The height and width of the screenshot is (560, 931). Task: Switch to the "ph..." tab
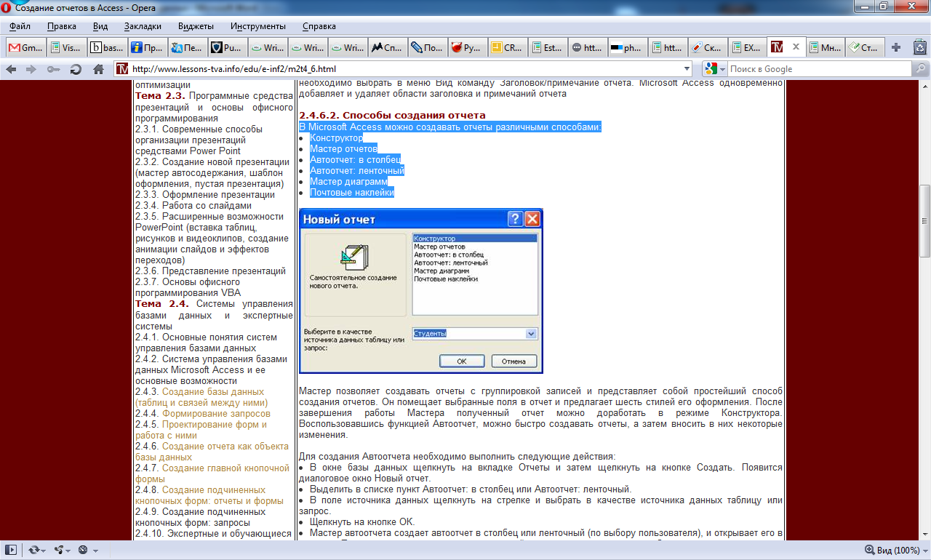pyautogui.click(x=627, y=48)
